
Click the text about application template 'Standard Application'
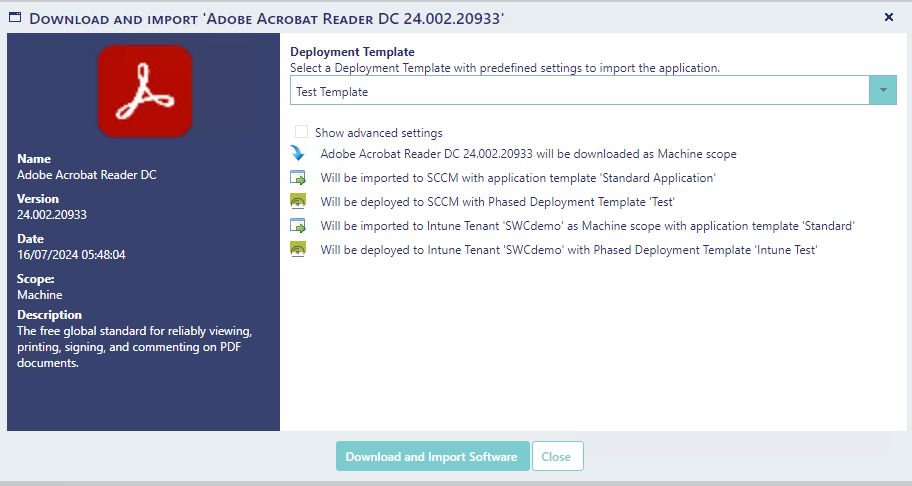(518, 178)
